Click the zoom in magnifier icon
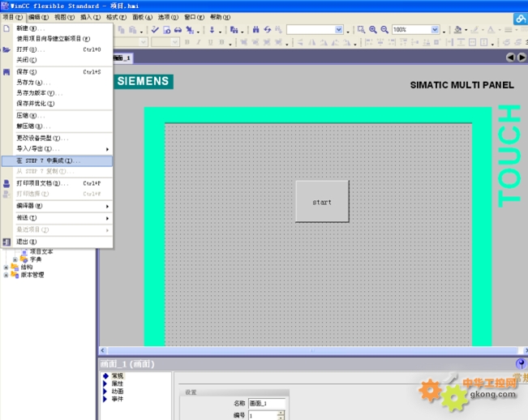This screenshot has width=528, height=420. click(373, 30)
